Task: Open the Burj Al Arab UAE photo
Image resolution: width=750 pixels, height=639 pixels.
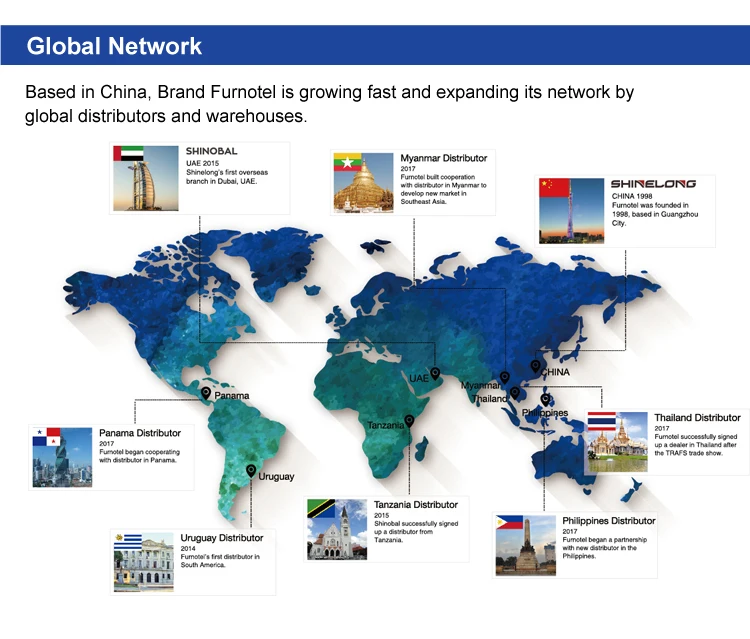Action: 145,178
